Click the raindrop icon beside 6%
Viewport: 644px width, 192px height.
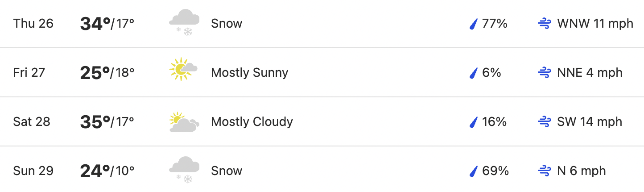point(474,73)
